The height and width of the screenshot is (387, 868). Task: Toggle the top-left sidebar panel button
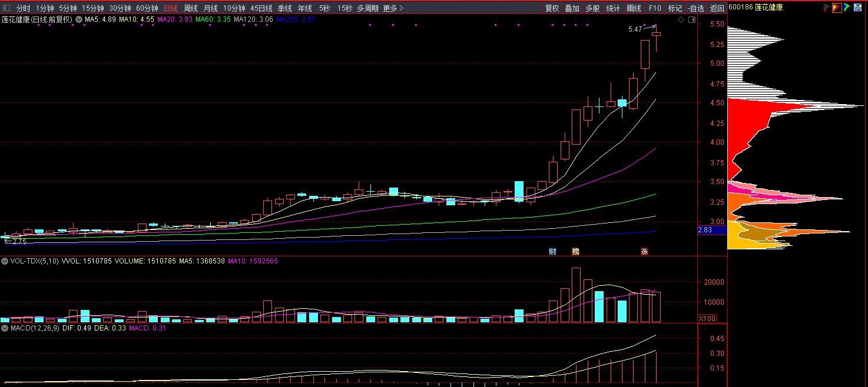[6, 8]
